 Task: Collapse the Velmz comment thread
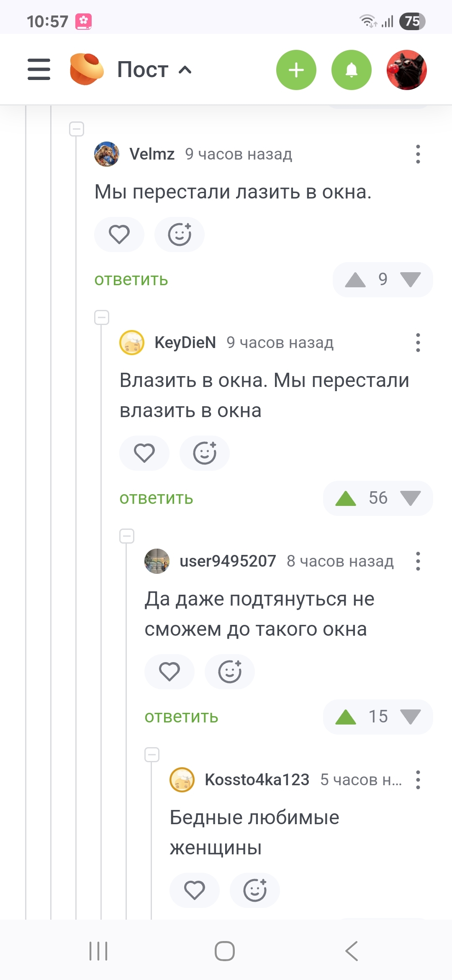[77, 129]
